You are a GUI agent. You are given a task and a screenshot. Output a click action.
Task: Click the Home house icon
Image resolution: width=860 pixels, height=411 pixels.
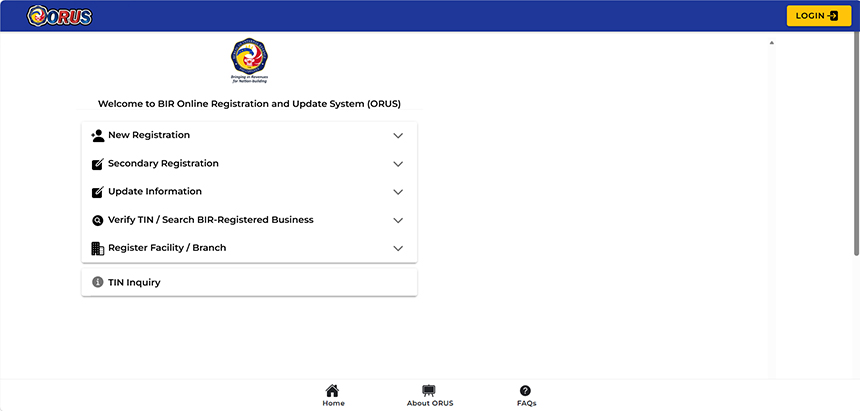332,391
